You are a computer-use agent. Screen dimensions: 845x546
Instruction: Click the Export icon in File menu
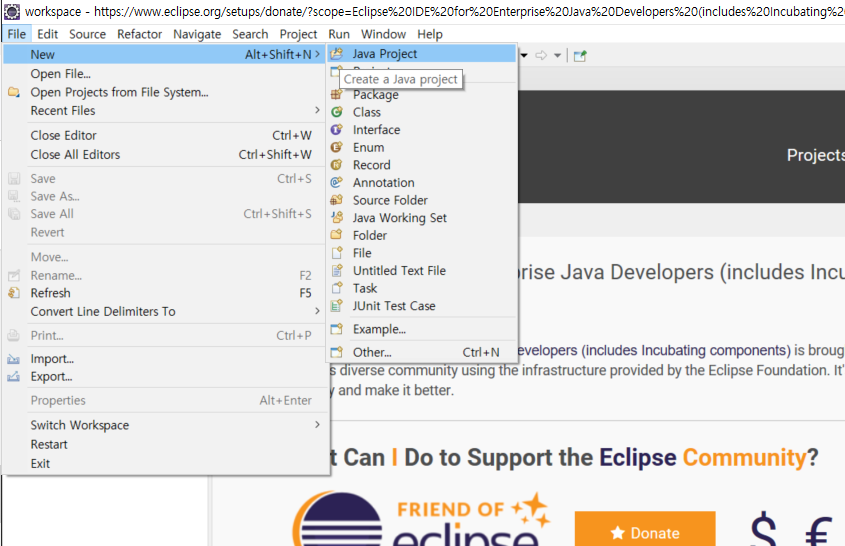click(x=14, y=376)
